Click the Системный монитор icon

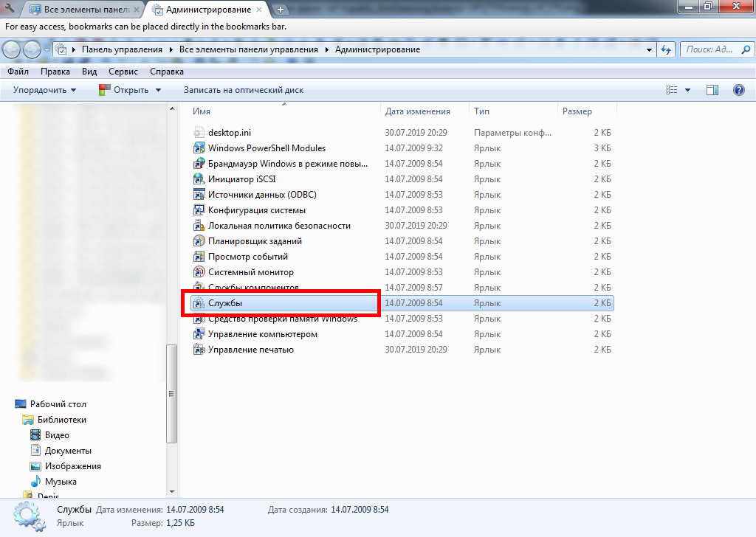[x=198, y=272]
